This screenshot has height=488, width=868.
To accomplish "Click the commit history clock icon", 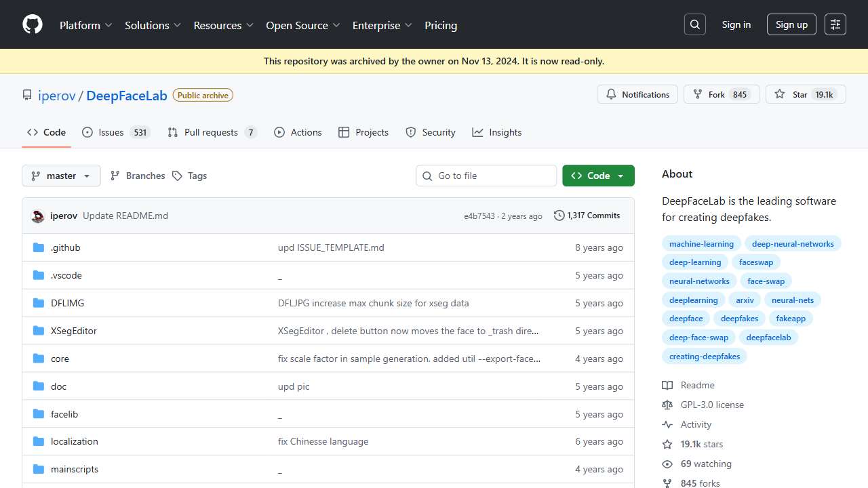I will (x=559, y=216).
